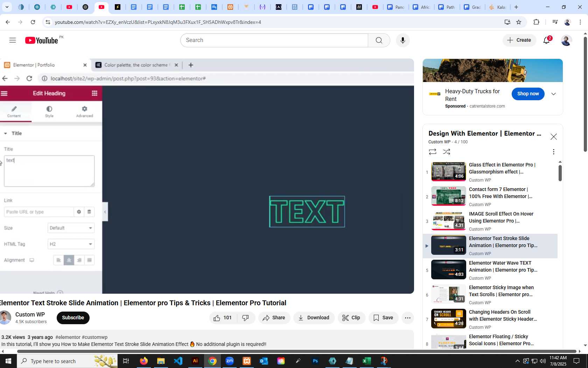Toggle shuffle playlist icon
Viewport: 588px width, 368px height.
(x=447, y=152)
